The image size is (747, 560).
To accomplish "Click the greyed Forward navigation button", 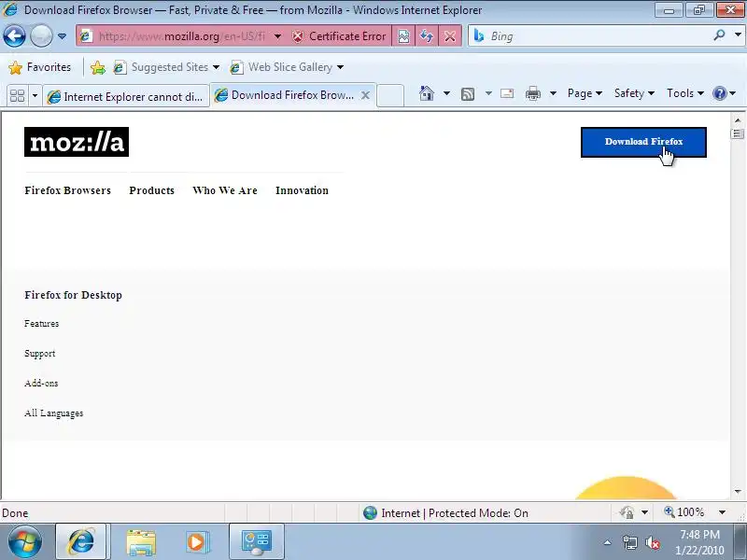I will (x=41, y=36).
